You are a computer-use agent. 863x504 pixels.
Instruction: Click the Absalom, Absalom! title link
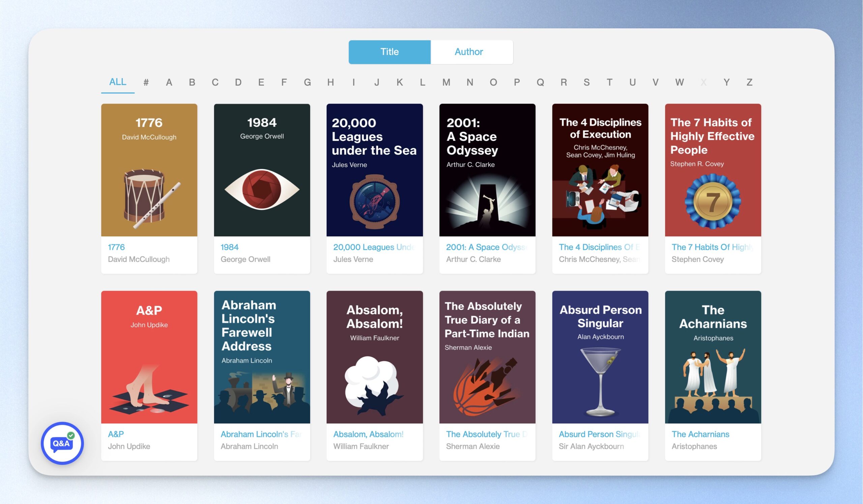pos(368,434)
